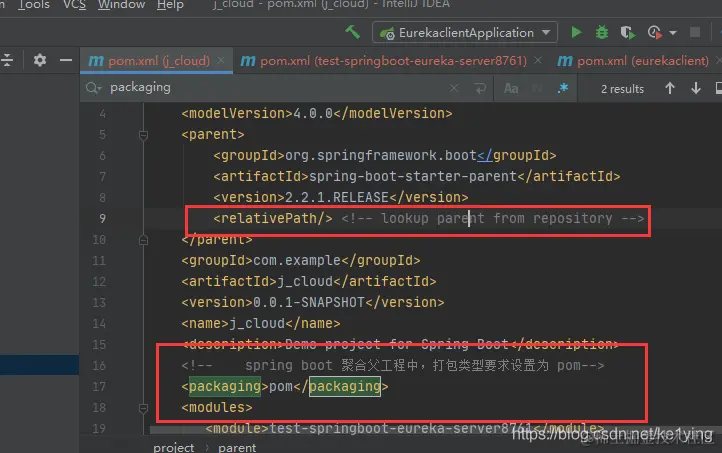Viewport: 722px width, 453px height.
Task: Switch to pom.xml (test-springboot-eureka-server8761) tab
Action: pyautogui.click(x=393, y=61)
